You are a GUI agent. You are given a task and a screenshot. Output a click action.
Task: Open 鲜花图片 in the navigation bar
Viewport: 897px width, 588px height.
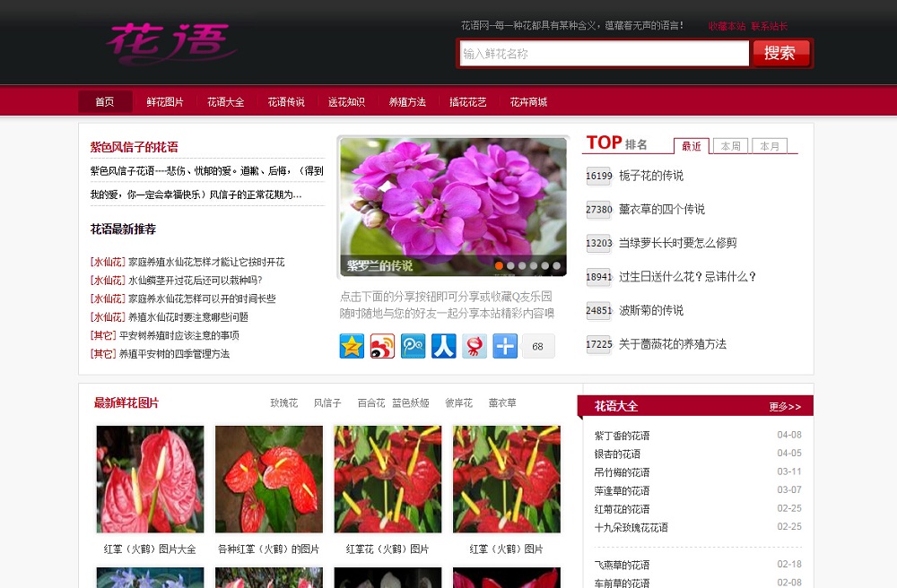[x=165, y=101]
